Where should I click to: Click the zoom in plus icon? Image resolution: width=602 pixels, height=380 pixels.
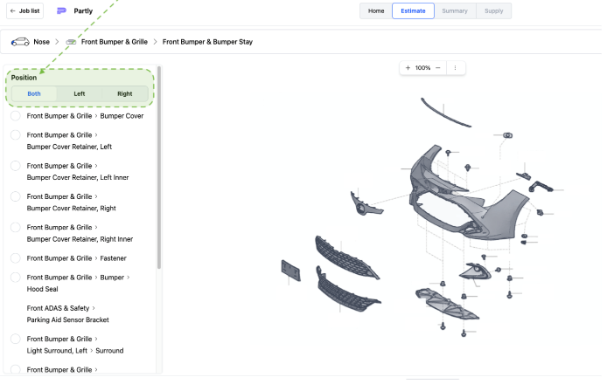tap(408, 68)
